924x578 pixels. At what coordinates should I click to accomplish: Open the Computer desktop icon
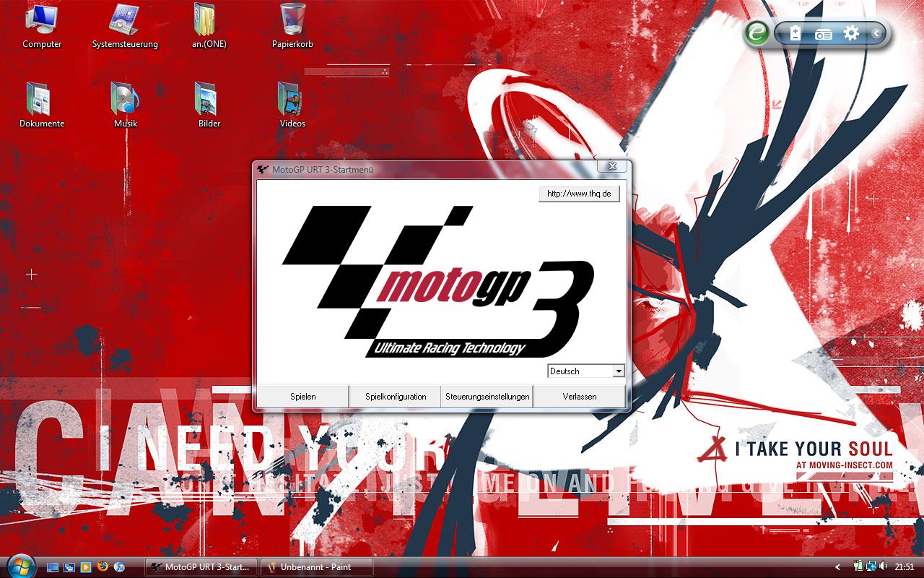coord(42,26)
